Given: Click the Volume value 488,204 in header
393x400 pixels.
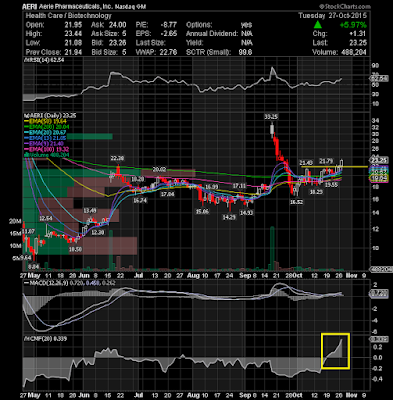Looking at the screenshot, I should tap(354, 52).
